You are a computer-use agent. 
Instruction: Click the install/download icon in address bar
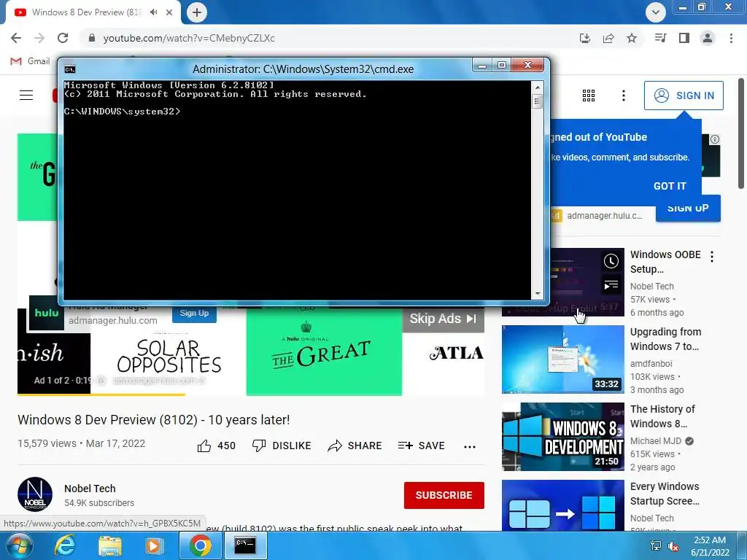coord(585,38)
